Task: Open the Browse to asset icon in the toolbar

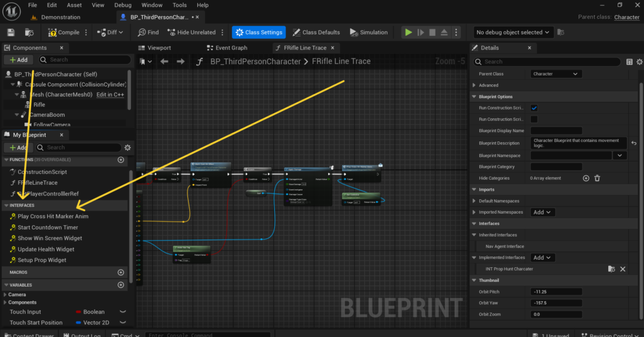Action: point(29,33)
